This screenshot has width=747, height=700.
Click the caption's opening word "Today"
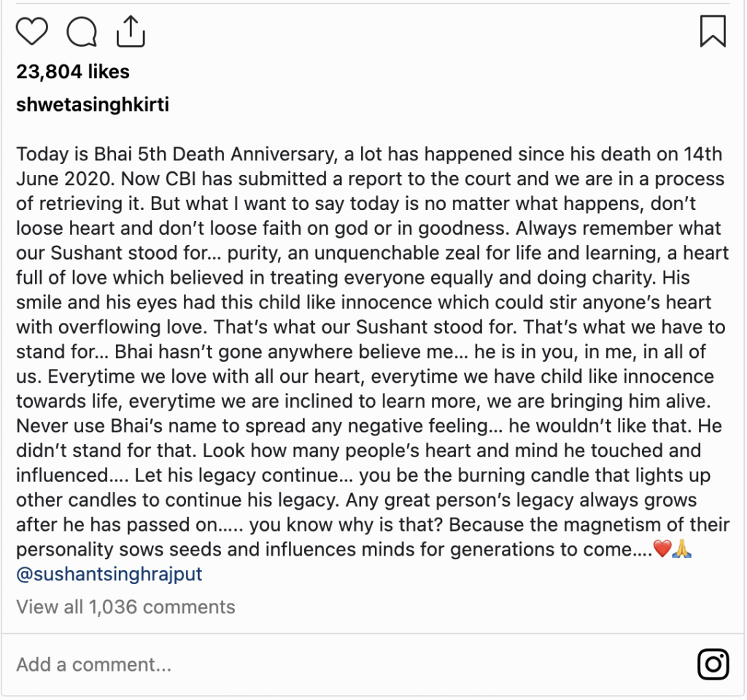click(42, 155)
